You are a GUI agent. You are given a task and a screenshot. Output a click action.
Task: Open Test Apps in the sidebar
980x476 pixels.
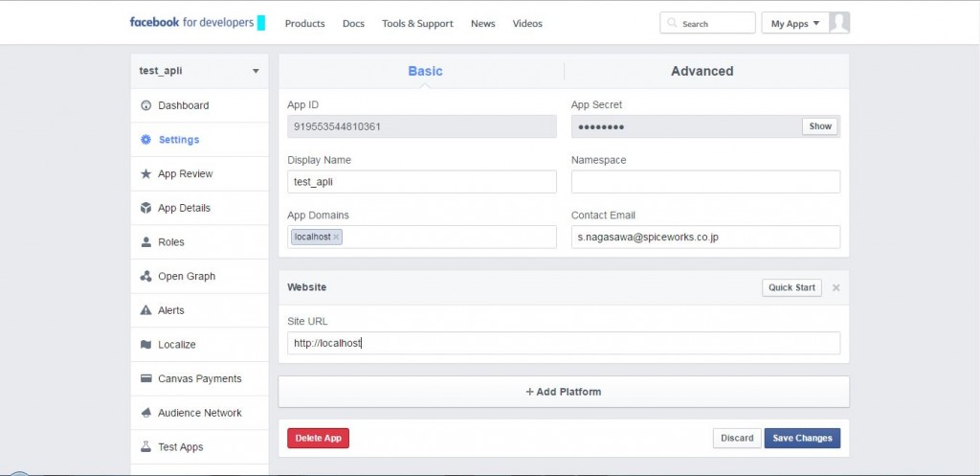tap(199, 446)
